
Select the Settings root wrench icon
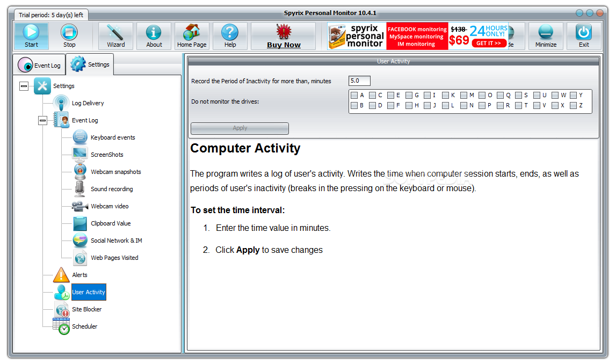pos(42,86)
